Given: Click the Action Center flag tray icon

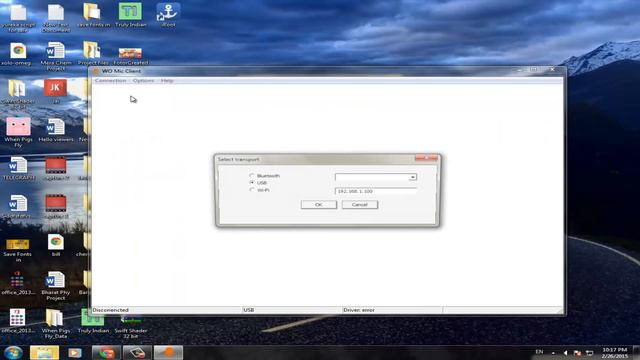Looking at the screenshot, I should [x=577, y=353].
